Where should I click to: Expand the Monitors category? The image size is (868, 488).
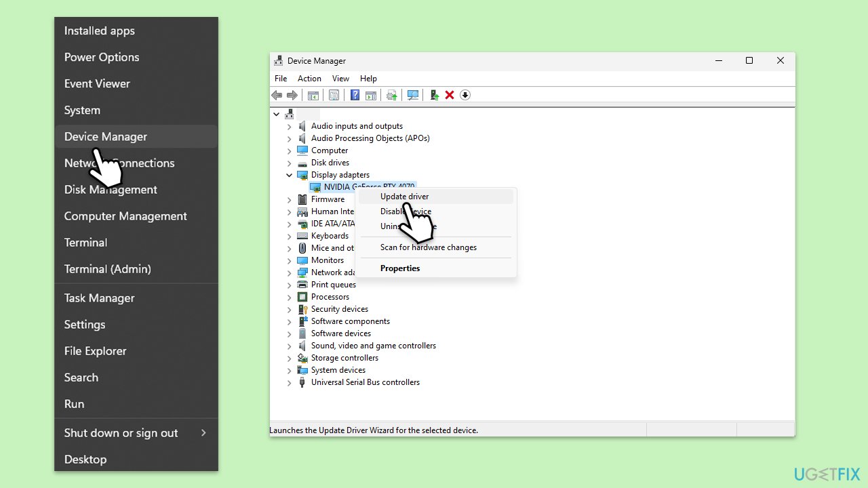[x=290, y=260]
